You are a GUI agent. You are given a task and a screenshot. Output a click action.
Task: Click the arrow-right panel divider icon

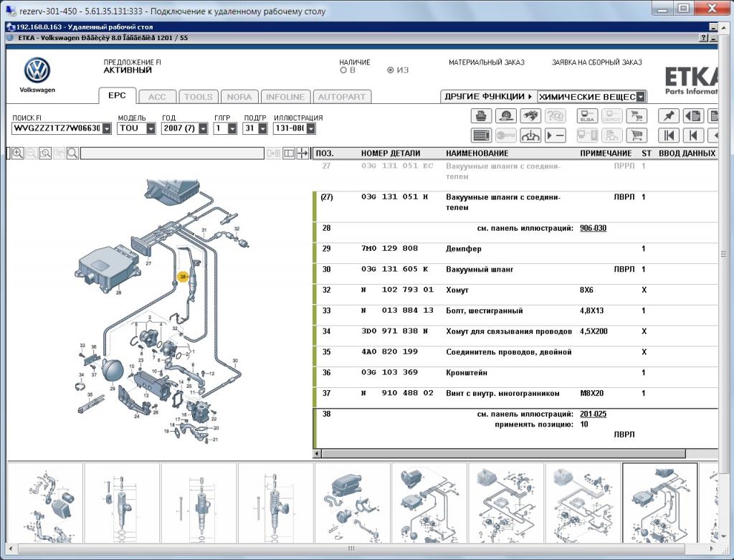303,153
